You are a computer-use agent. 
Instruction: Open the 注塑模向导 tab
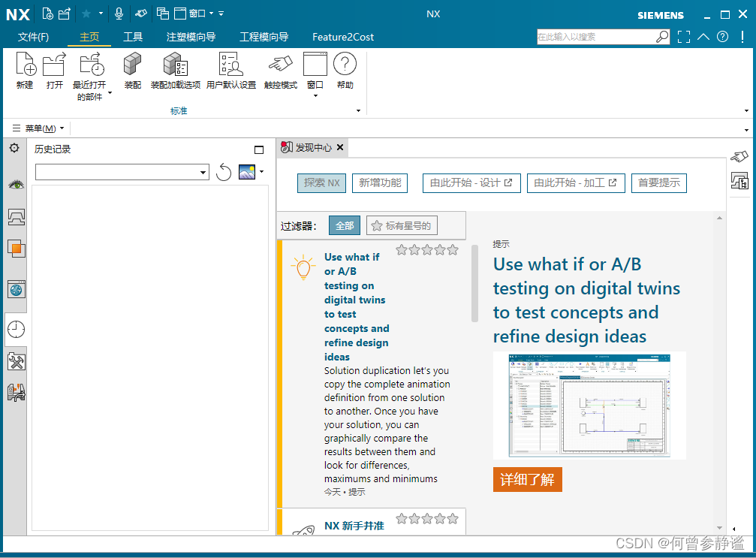pos(191,37)
